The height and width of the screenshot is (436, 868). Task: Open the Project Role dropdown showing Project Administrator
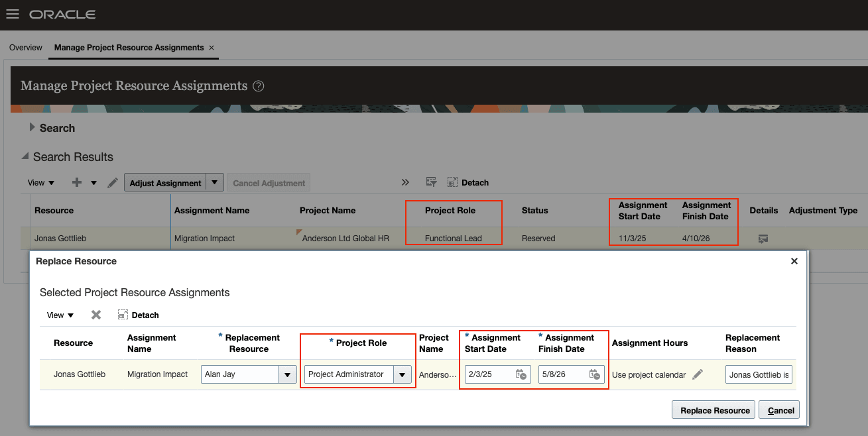[403, 374]
